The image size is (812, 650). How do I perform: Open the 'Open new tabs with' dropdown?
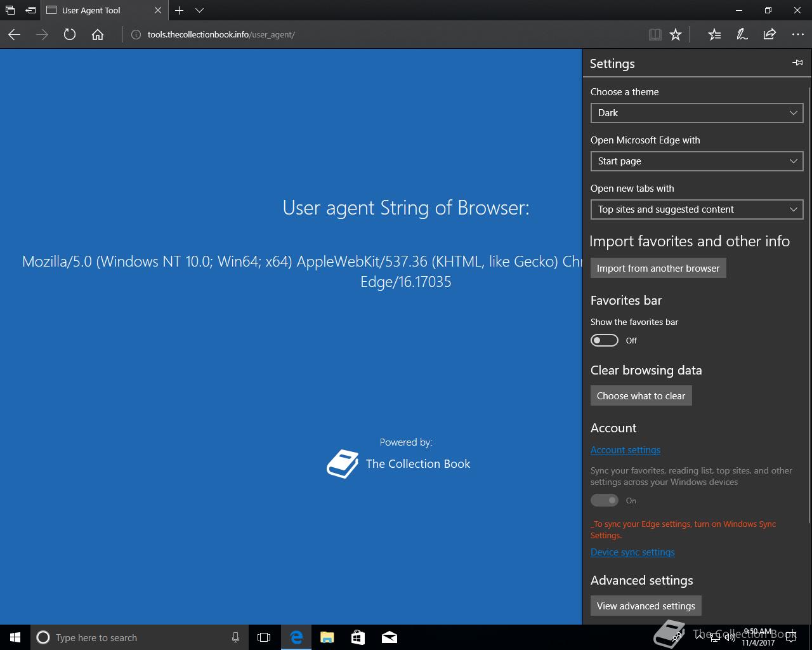click(x=697, y=209)
